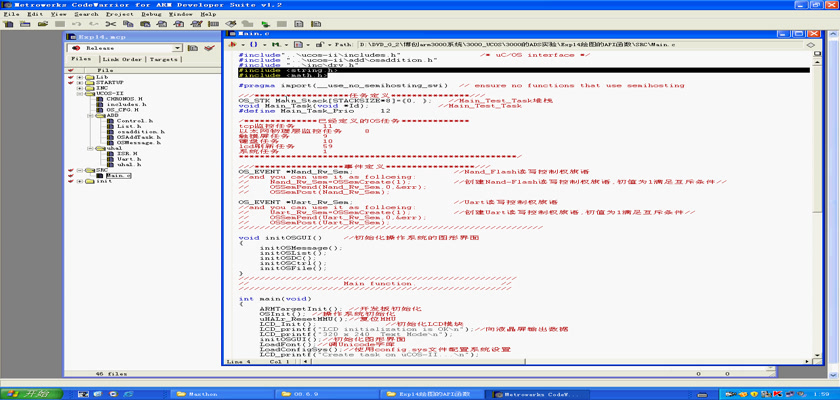Click the Undo arrow toolbar icon

[x=76, y=24]
